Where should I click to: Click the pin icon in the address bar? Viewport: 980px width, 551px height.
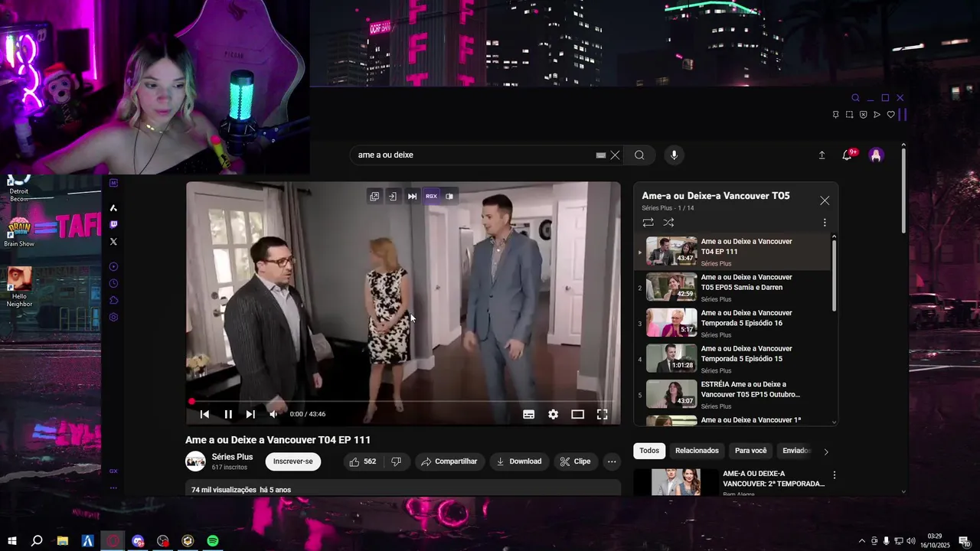click(x=835, y=115)
